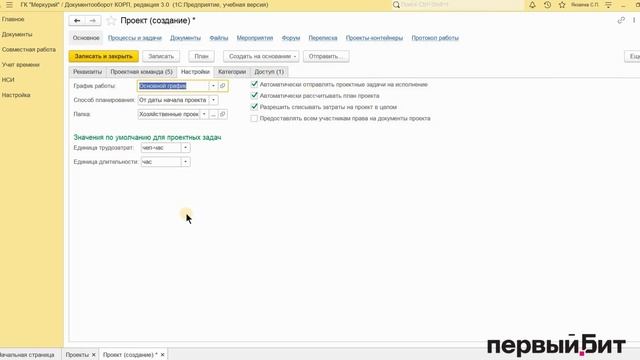Go back with left arrow button
The height and width of the screenshot is (360, 640).
tap(77, 20)
